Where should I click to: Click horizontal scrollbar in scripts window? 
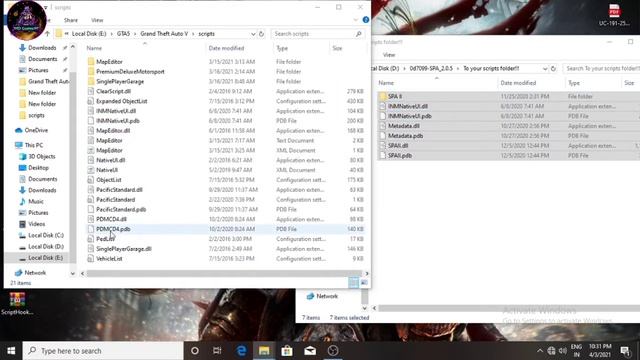pos(224,273)
